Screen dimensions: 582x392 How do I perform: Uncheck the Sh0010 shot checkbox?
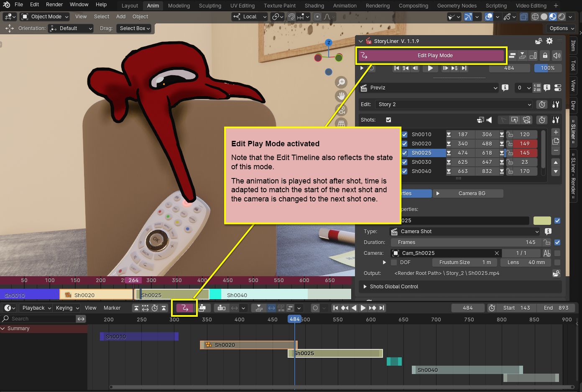tap(404, 135)
